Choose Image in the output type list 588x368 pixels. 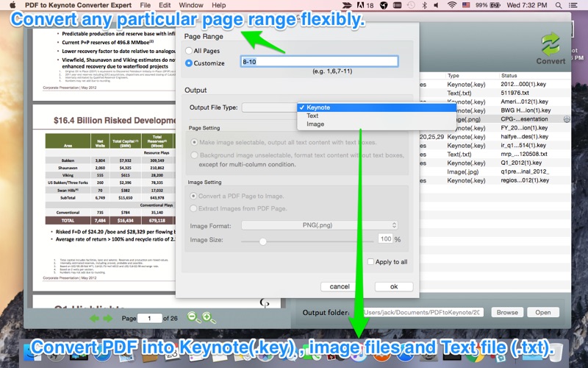coord(376,124)
